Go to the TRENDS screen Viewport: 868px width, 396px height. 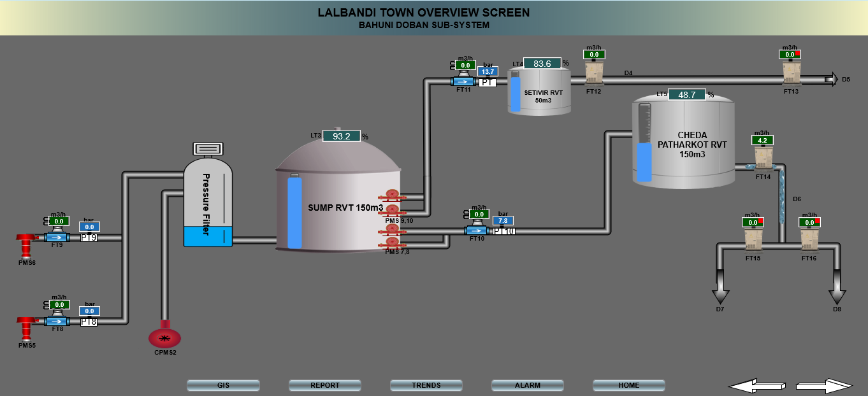[426, 385]
